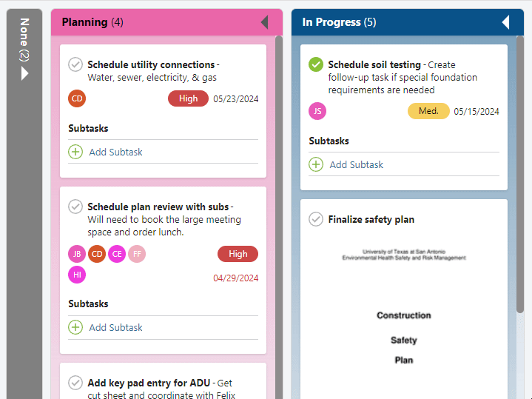Viewport: 532px width, 399px height.
Task: Click the Planning column vertical scrollbar
Action: [x=279, y=218]
